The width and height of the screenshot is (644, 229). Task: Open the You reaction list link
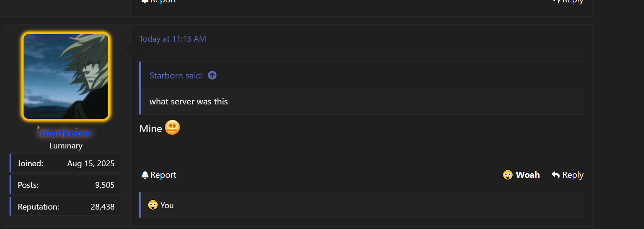167,205
